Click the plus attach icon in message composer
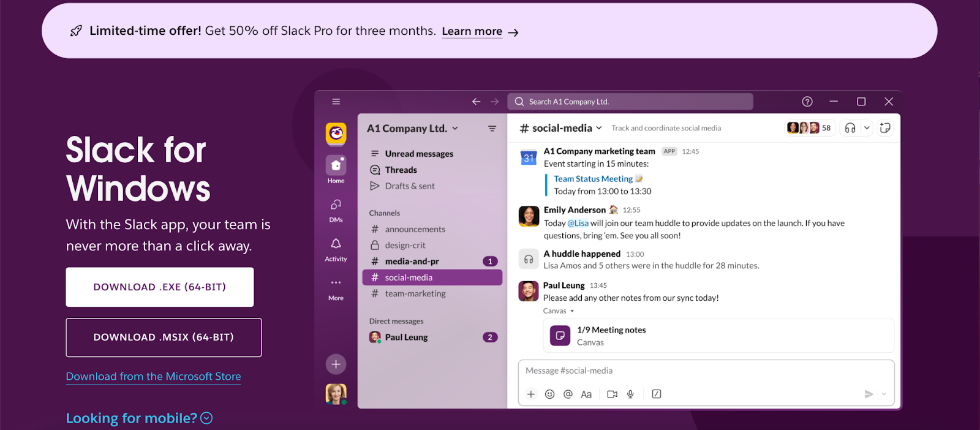 click(x=531, y=394)
